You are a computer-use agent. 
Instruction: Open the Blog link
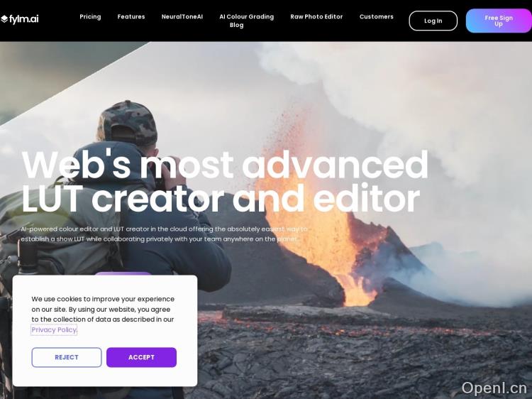coord(236,25)
